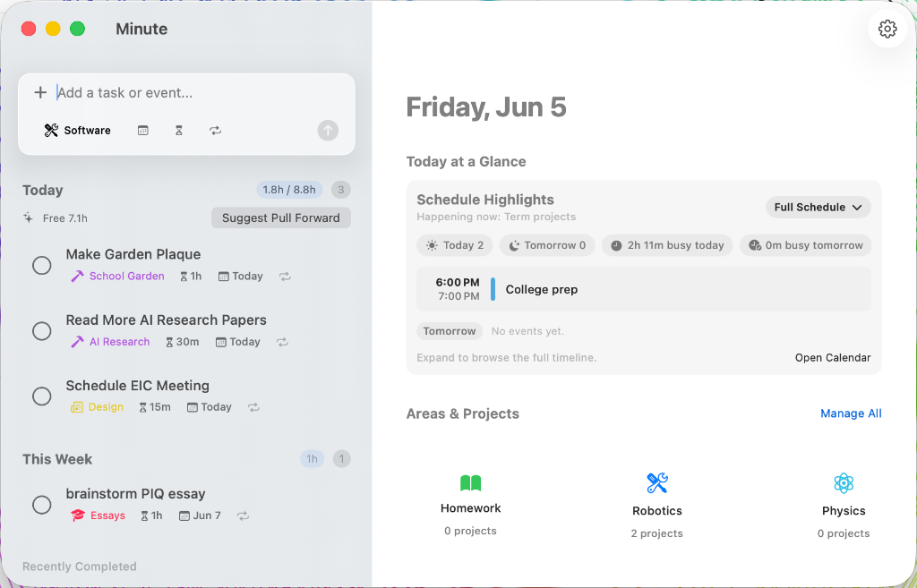Open the Software project selector
The width and height of the screenshot is (917, 588).
(78, 131)
